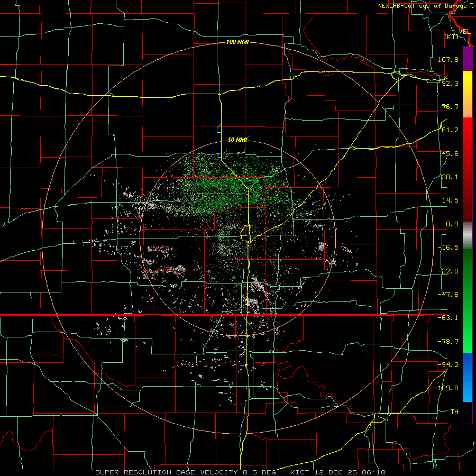The height and width of the screenshot is (476, 476).
Task: Select the 30.1 legend value
Action: coord(450,177)
